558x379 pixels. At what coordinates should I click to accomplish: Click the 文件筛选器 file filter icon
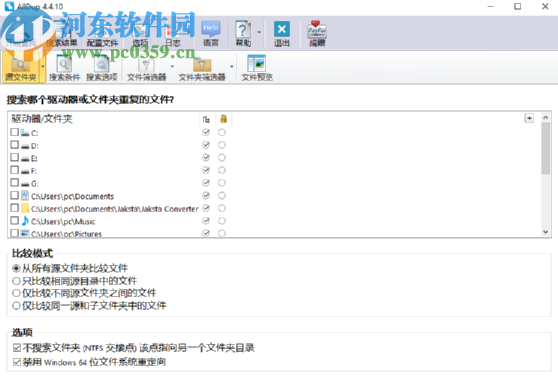pos(147,68)
